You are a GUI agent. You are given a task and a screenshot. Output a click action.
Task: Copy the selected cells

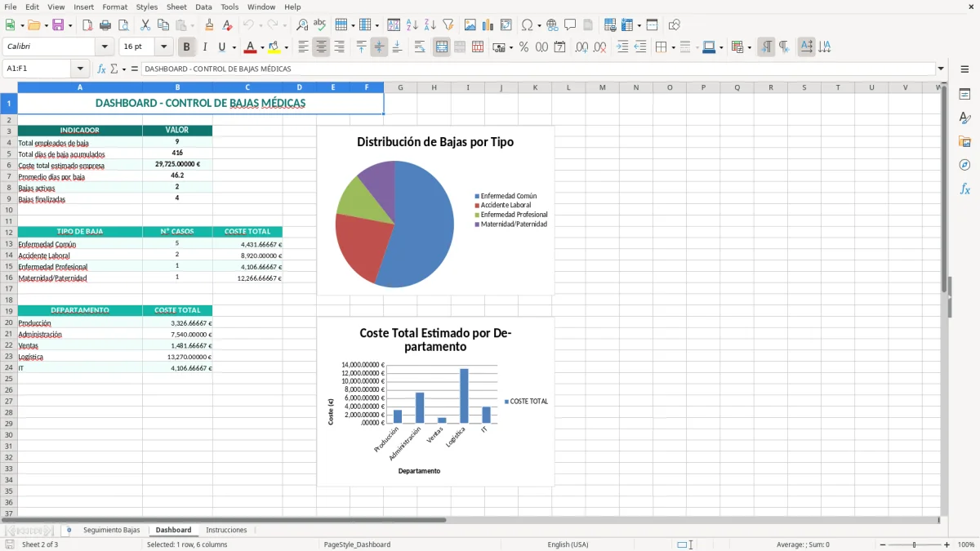point(163,25)
